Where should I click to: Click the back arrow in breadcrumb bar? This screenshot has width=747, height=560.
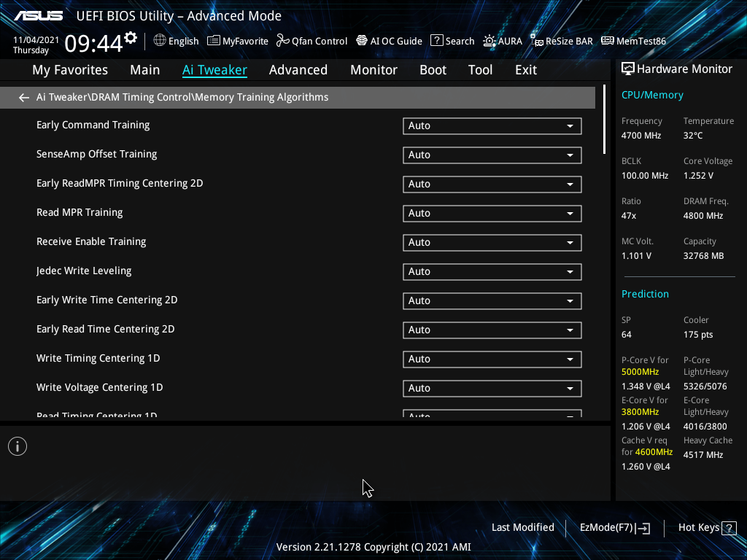24,98
